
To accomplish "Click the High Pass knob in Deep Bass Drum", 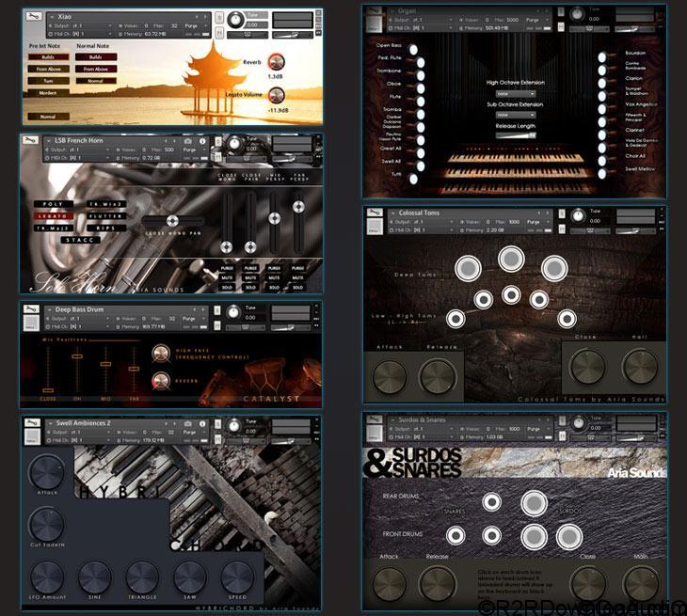I will pyautogui.click(x=161, y=354).
